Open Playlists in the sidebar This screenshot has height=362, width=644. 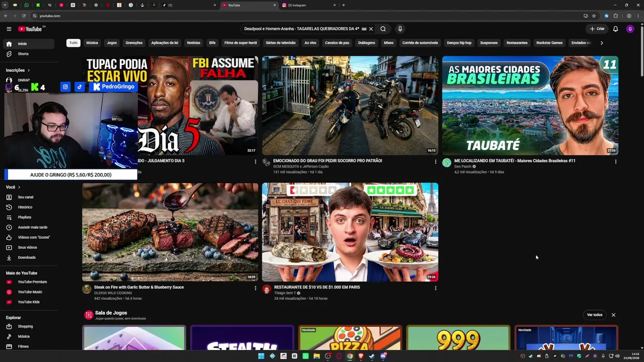pos(29,217)
